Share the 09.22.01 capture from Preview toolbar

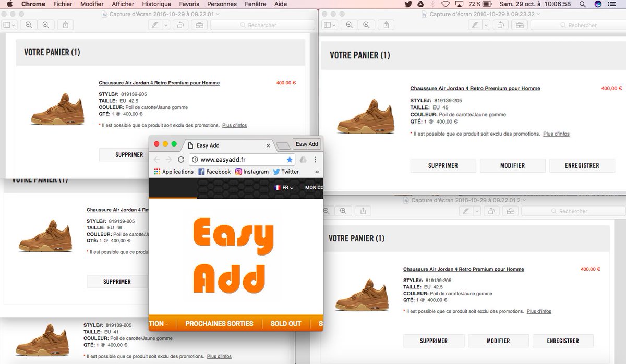pos(66,25)
